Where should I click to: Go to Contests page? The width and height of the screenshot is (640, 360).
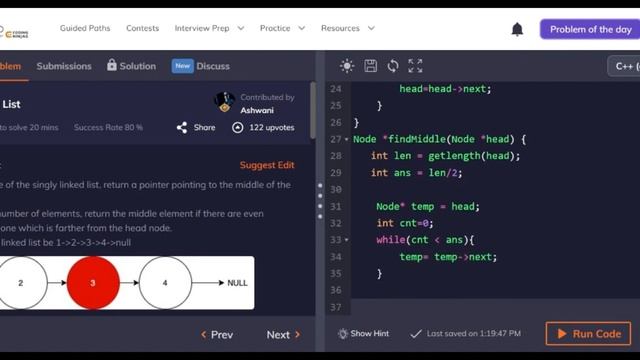[x=142, y=28]
